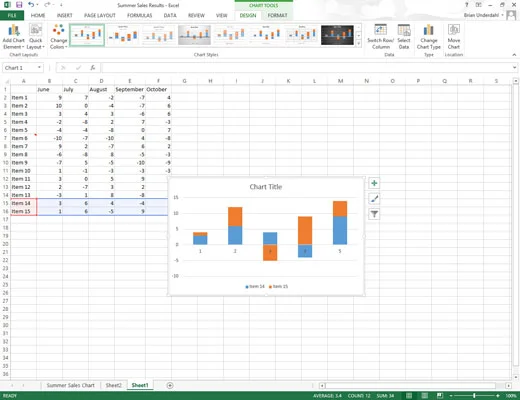Image resolution: width=520 pixels, height=400 pixels.
Task: Save the workbook using the floppy icon
Action: pos(19,5)
